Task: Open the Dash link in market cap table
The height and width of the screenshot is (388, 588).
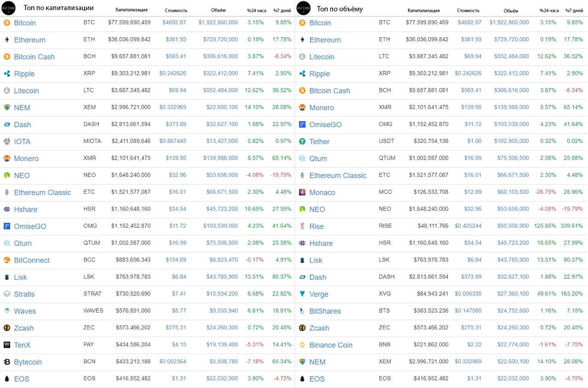Action: pos(23,124)
